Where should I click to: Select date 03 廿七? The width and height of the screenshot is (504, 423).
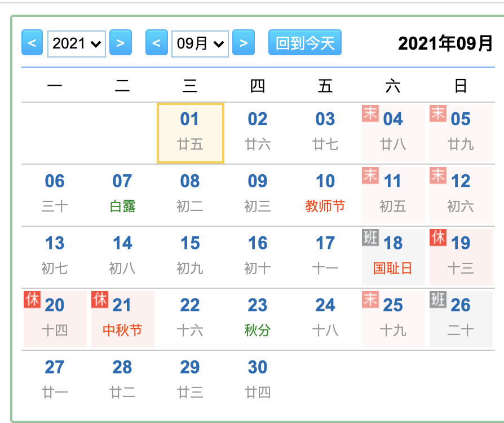[x=325, y=133]
